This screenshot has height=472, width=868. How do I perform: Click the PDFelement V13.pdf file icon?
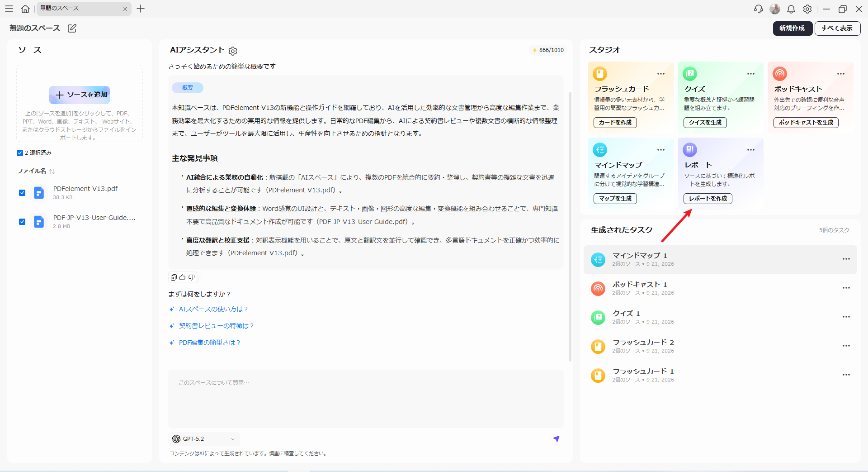coord(39,193)
